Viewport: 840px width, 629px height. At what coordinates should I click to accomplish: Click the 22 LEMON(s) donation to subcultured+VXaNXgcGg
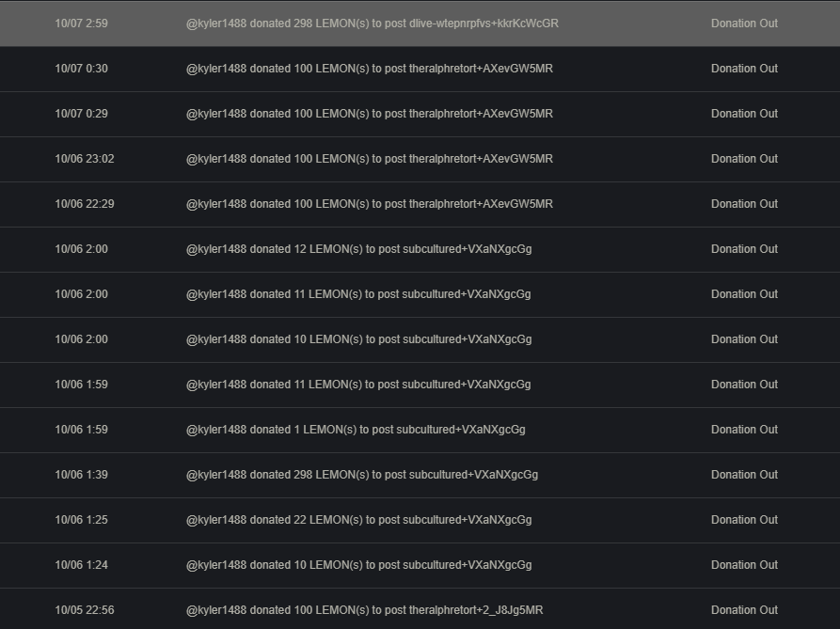[359, 520]
